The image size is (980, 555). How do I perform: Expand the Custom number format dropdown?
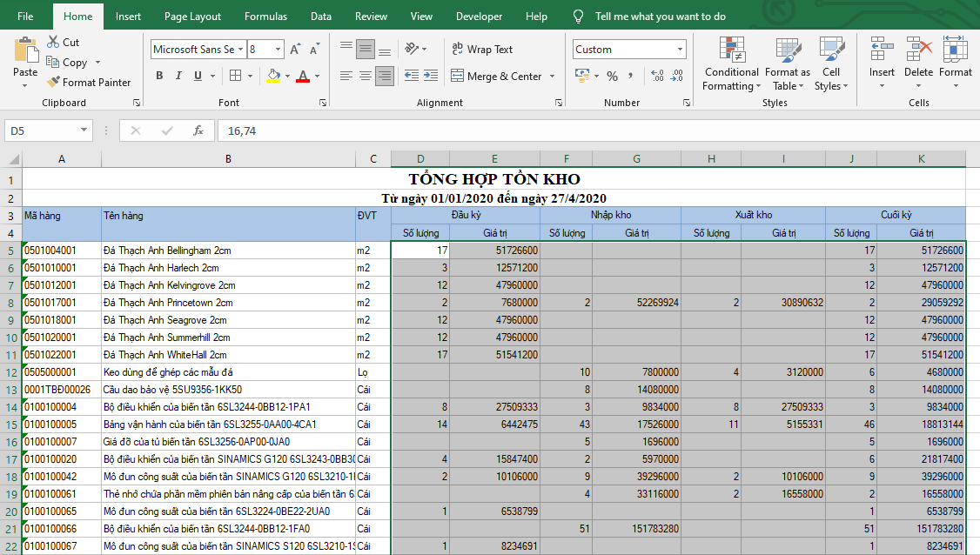pos(680,50)
